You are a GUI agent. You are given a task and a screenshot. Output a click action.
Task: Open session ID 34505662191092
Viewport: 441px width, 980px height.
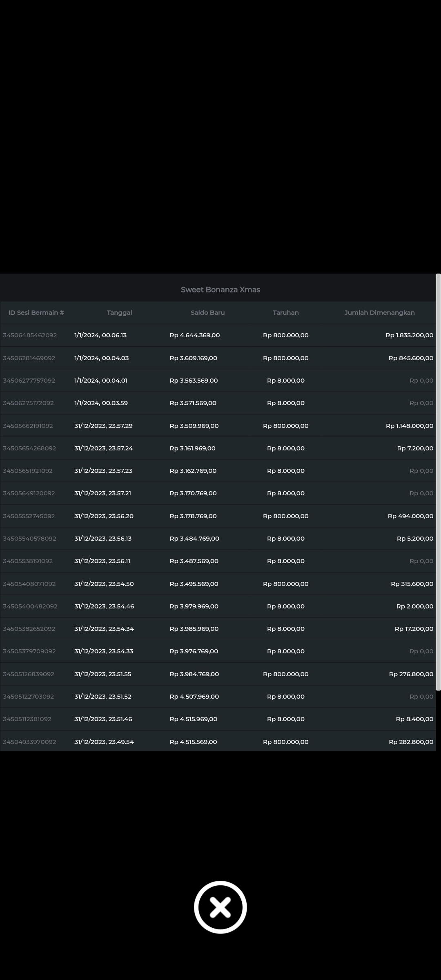click(x=28, y=426)
